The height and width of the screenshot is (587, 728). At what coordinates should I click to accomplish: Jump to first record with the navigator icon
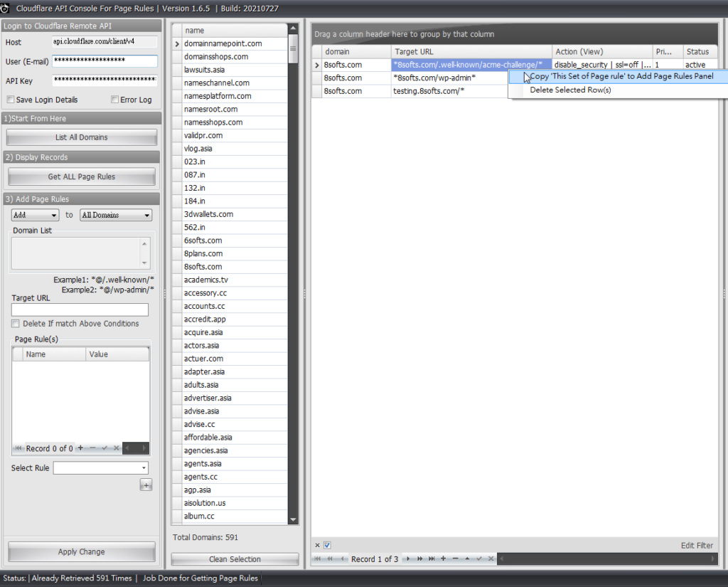click(x=317, y=559)
